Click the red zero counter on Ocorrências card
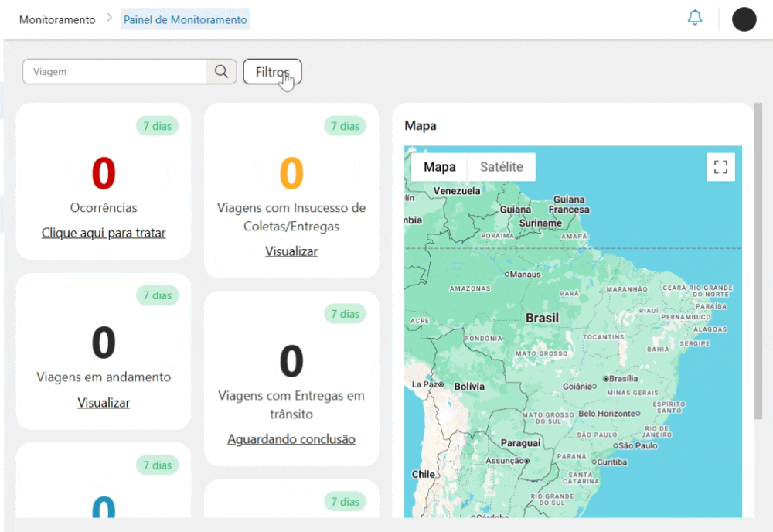 click(x=103, y=173)
